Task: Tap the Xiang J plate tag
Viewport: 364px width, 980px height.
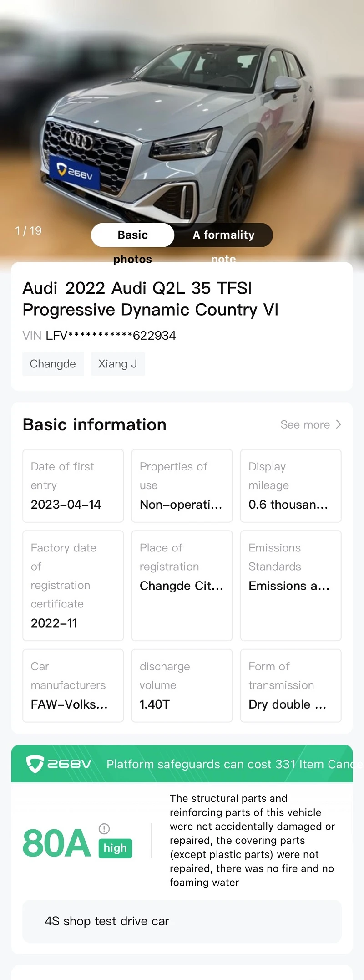Action: [118, 364]
